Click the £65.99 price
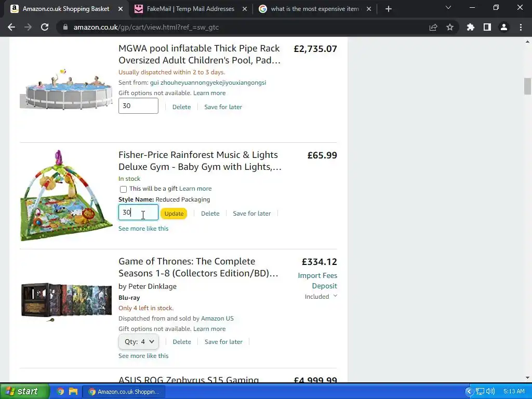532x399 pixels. point(322,155)
